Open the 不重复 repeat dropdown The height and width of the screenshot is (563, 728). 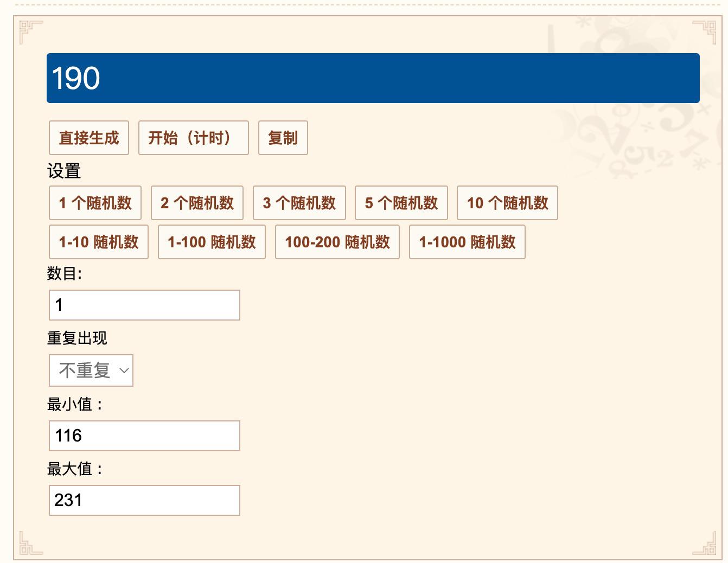pyautogui.click(x=91, y=370)
